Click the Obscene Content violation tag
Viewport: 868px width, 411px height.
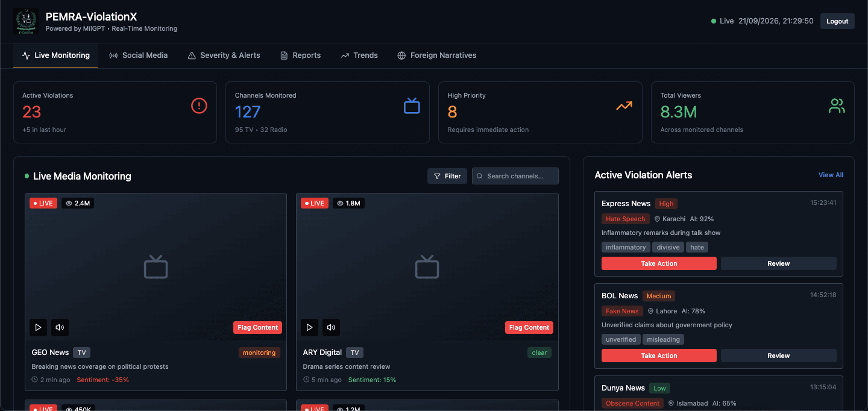click(633, 403)
